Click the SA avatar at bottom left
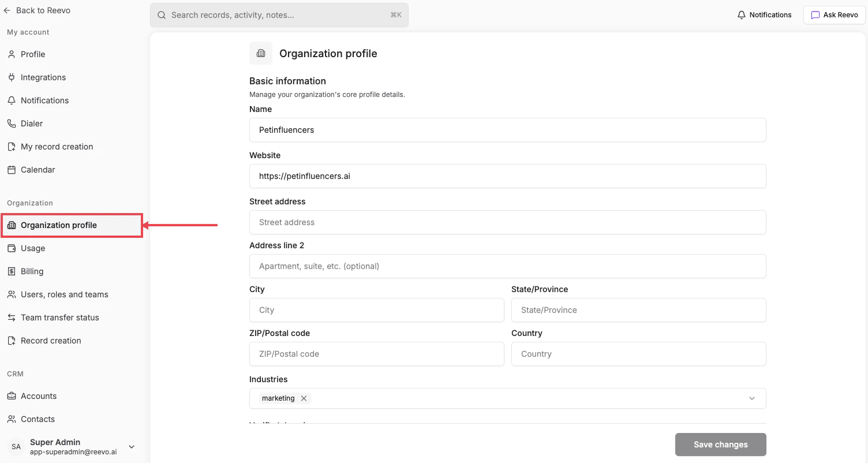This screenshot has width=868, height=463. 16,447
